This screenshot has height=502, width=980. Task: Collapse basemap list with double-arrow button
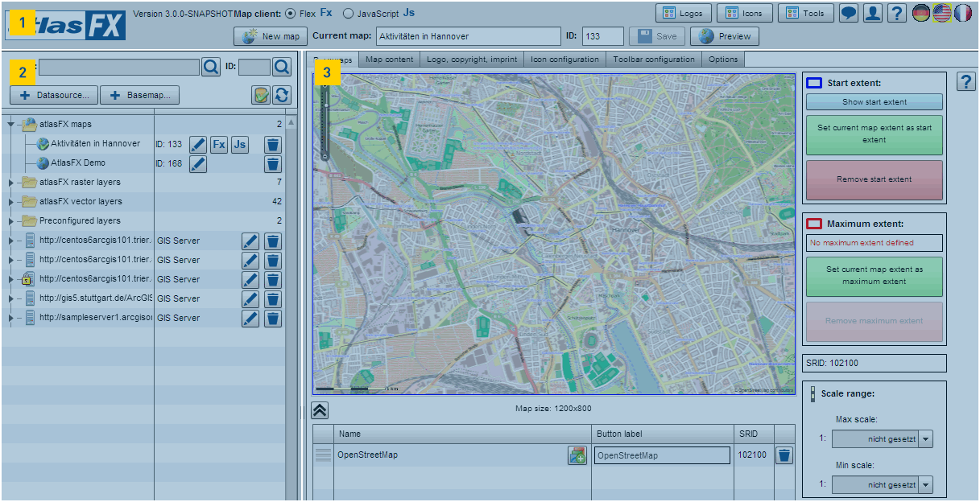click(320, 409)
